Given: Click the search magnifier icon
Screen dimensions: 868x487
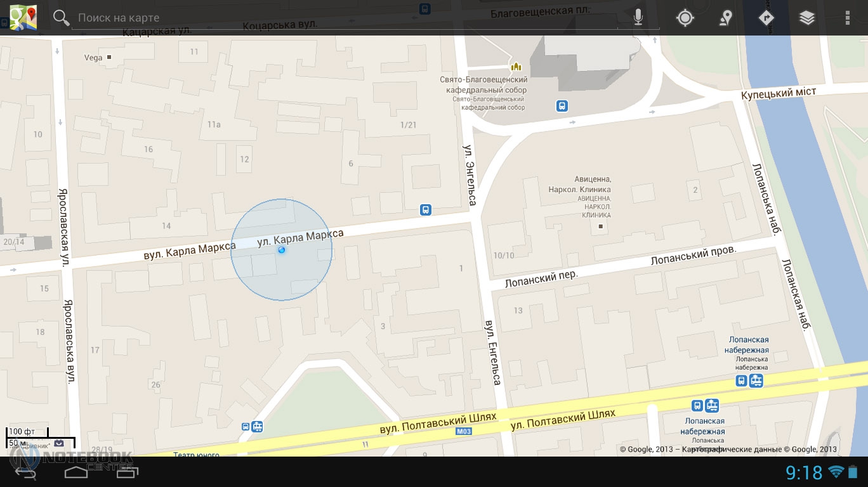Looking at the screenshot, I should pos(61,18).
